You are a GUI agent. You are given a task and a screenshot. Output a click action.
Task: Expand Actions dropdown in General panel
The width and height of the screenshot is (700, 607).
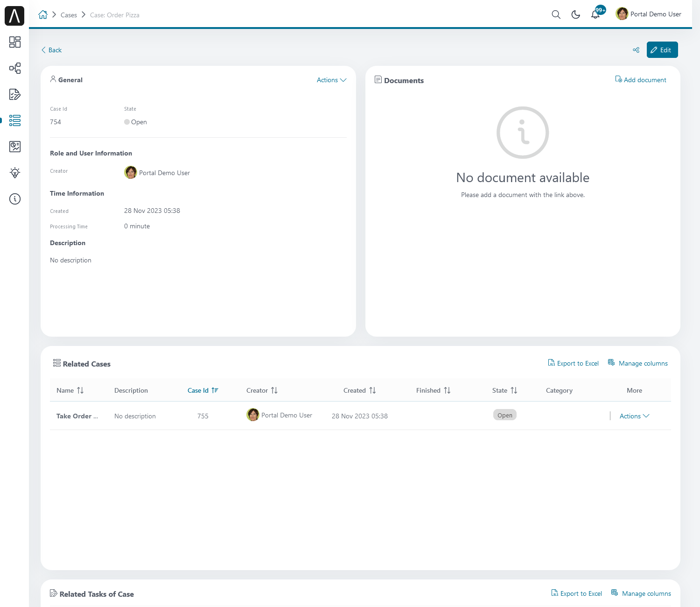331,80
